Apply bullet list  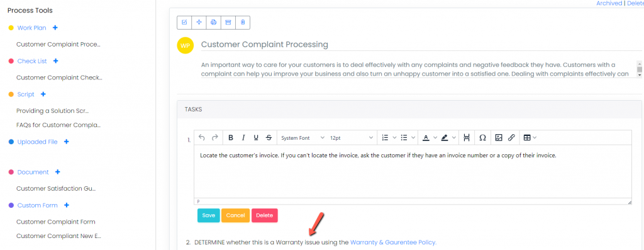point(404,138)
